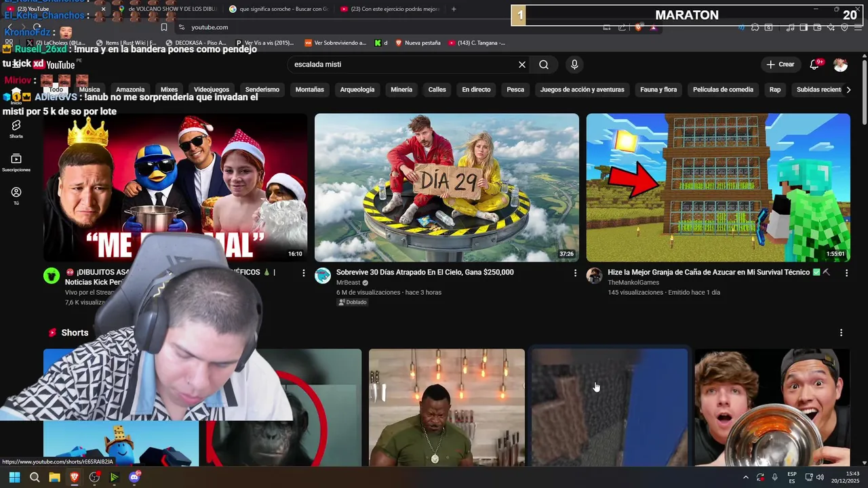Select 'Películas de comedia' chip

(723, 89)
